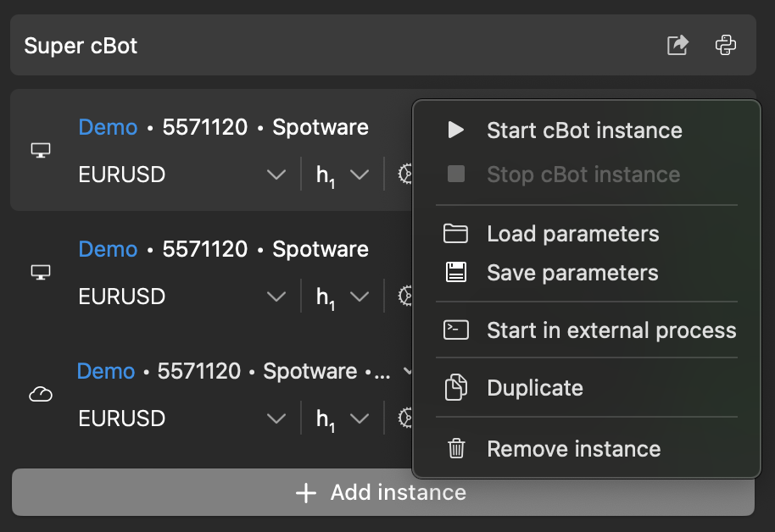775x532 pixels.
Task: Open settings gear of the first instance
Action: [405, 175]
